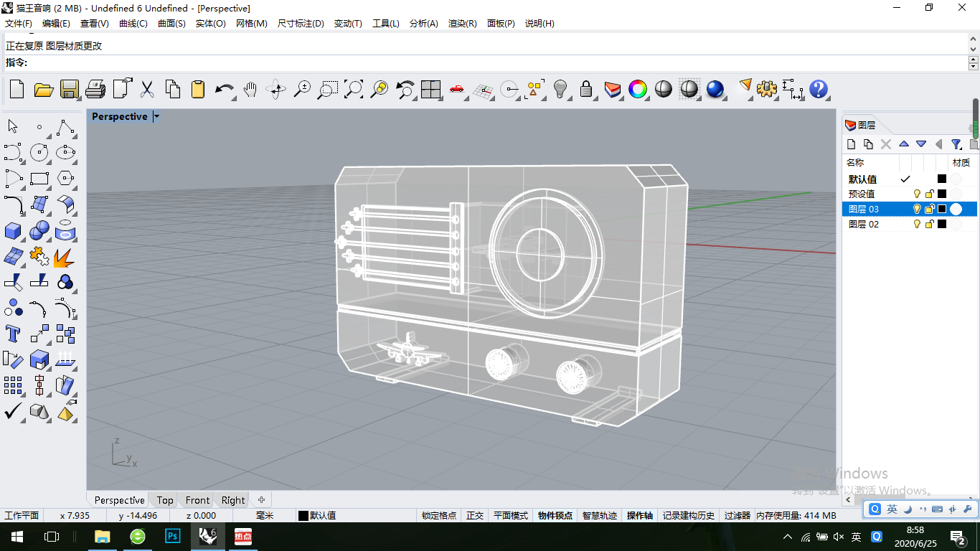Click the Print icon
The height and width of the screenshot is (551, 980).
[95, 89]
